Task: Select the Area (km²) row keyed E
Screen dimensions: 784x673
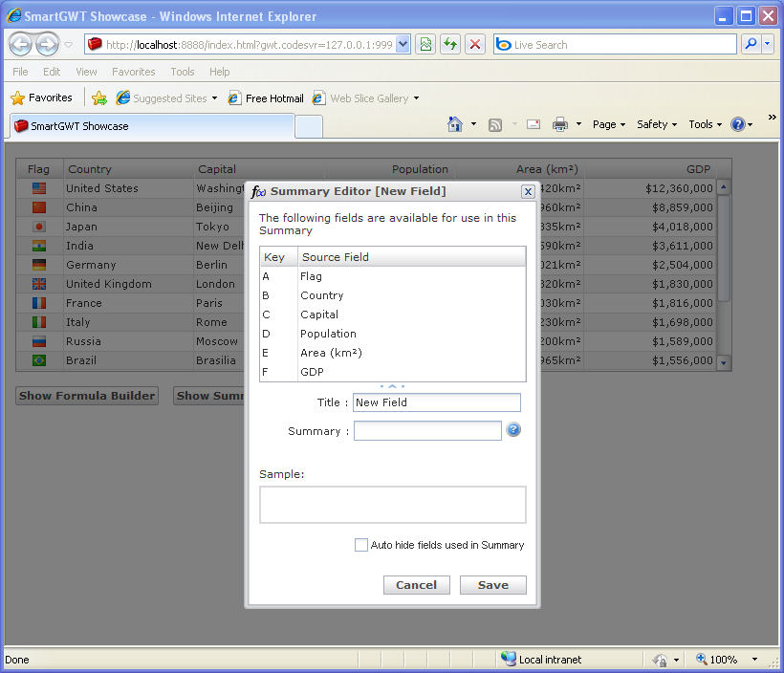Action: (x=393, y=353)
